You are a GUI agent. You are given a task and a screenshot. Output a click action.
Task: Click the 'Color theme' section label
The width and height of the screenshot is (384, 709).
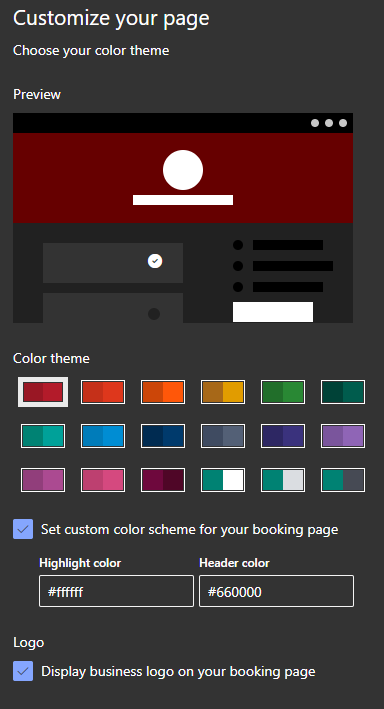click(51, 359)
